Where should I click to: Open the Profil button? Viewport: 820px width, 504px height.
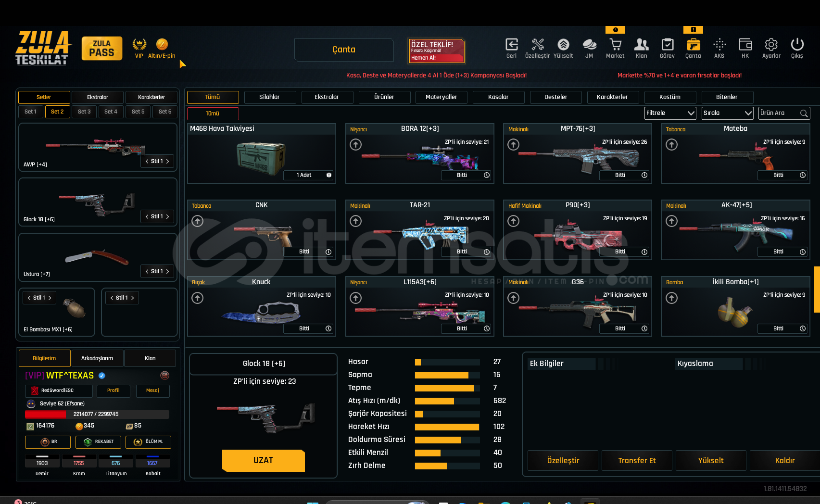(x=114, y=391)
